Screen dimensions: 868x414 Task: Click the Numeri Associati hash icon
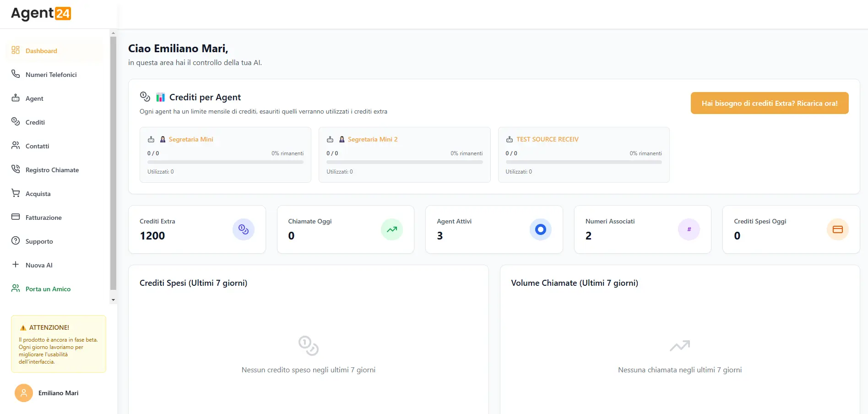pos(689,229)
